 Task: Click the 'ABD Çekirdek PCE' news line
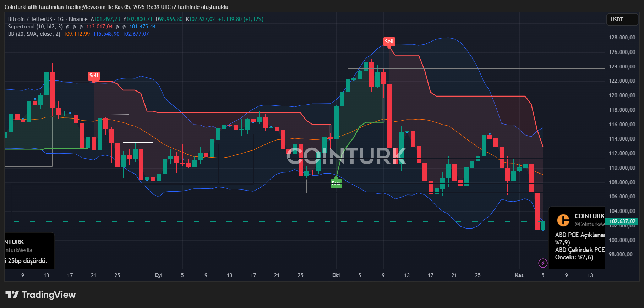pos(580,250)
